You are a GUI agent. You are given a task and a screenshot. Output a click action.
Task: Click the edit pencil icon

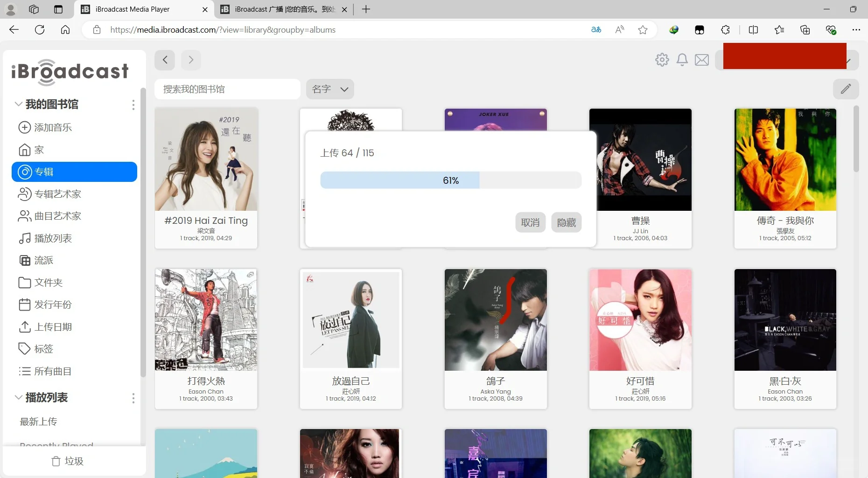pyautogui.click(x=846, y=89)
